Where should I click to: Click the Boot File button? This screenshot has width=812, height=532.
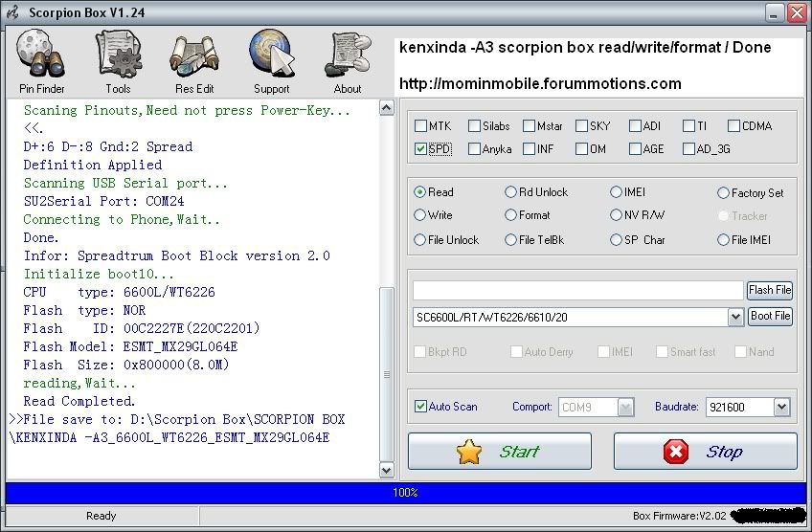click(x=770, y=316)
